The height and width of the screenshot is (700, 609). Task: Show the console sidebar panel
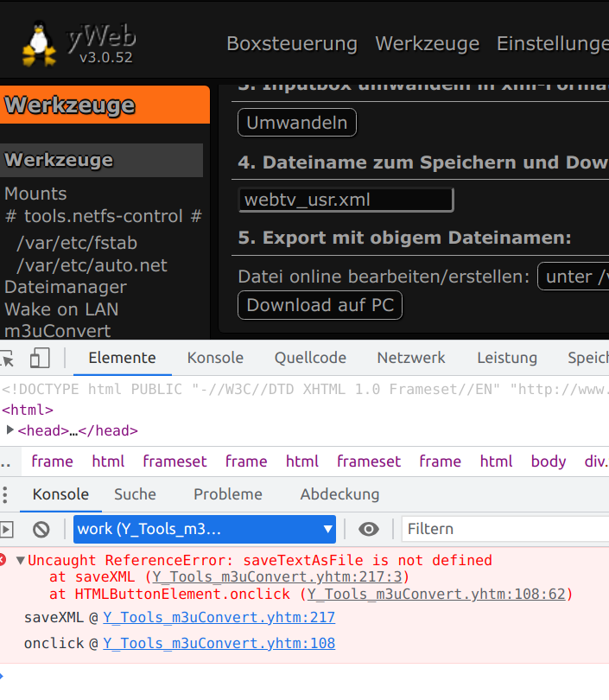(x=7, y=529)
